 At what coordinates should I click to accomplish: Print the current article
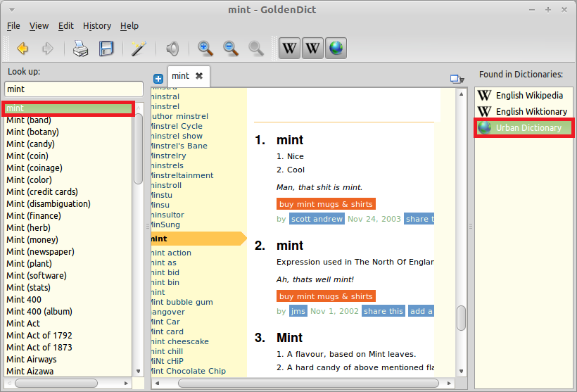click(80, 49)
